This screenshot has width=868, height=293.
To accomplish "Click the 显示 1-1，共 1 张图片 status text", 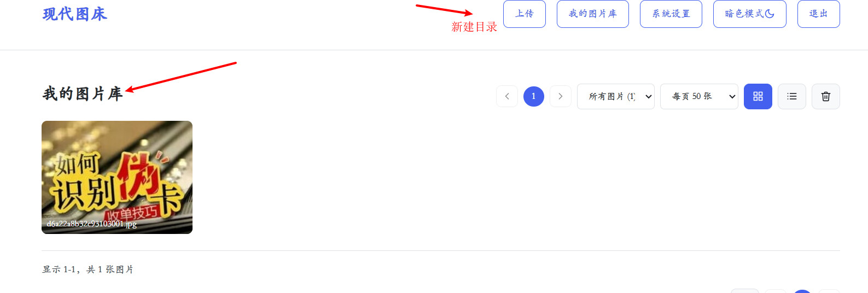I will [x=88, y=269].
